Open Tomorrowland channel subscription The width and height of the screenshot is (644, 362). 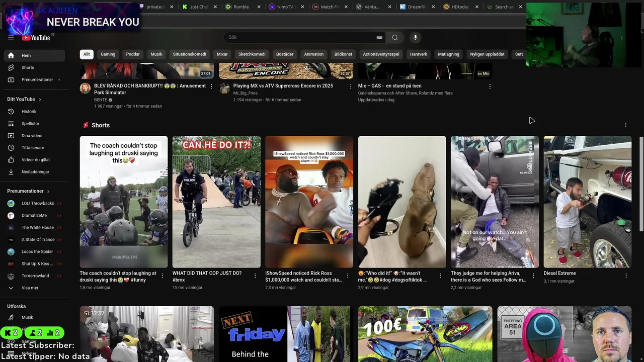[34, 276]
